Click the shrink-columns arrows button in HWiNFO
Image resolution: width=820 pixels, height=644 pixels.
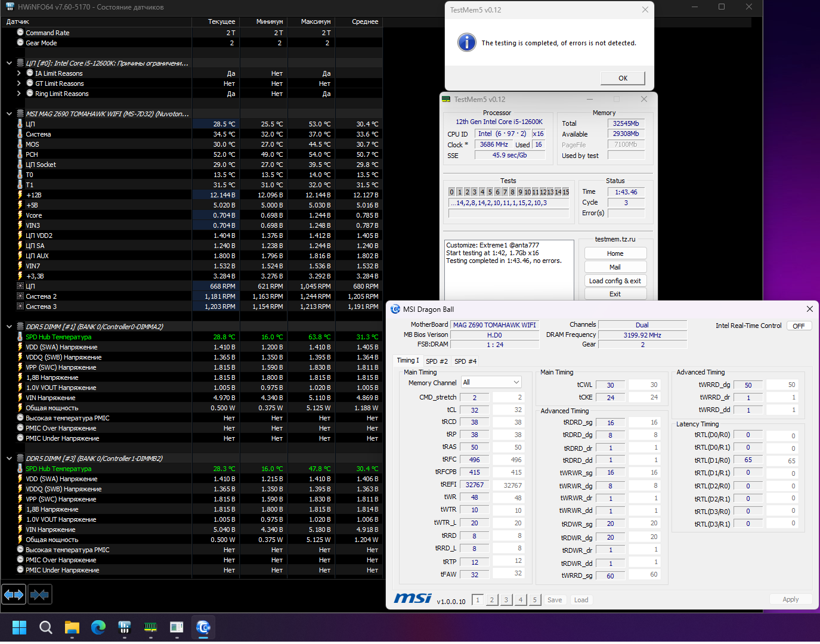(x=40, y=595)
